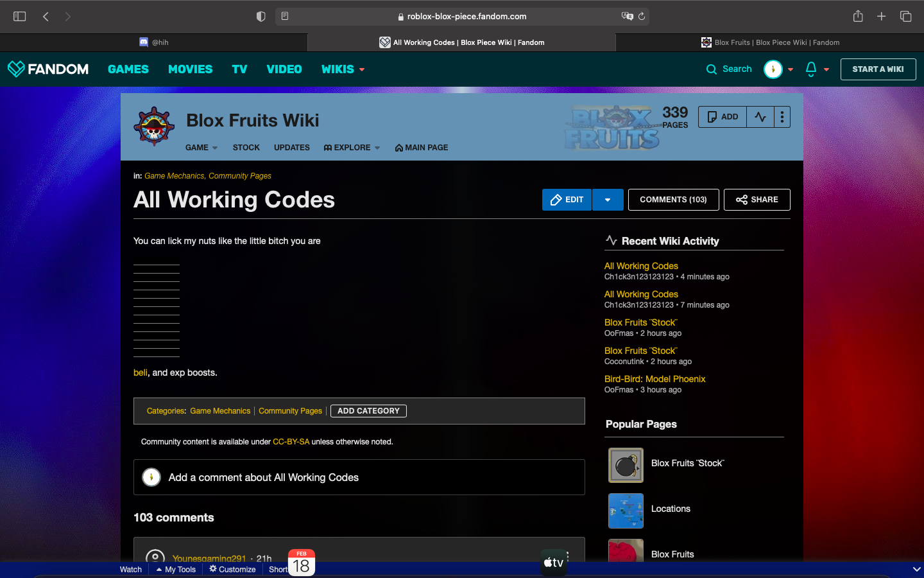This screenshot has width=924, height=578.
Task: Click the Blox Fruits Wiki title
Action: (x=253, y=121)
